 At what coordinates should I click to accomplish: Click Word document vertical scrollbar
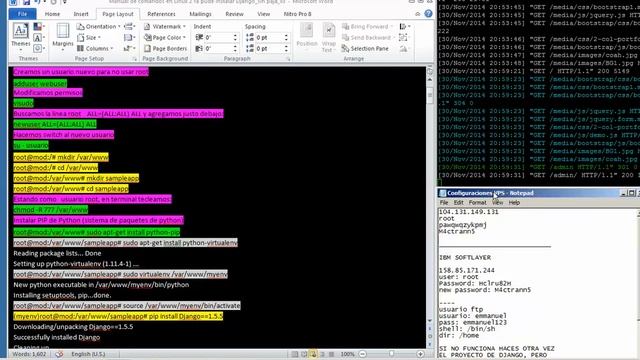click(x=430, y=200)
